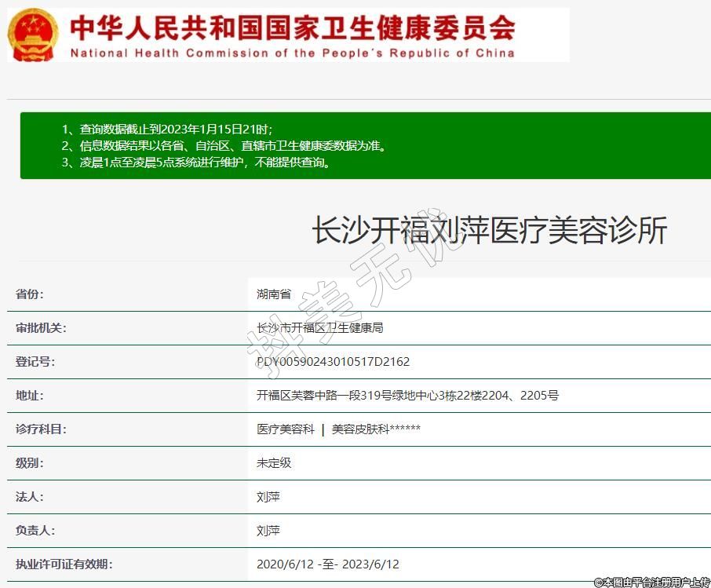Image resolution: width=711 pixels, height=588 pixels.
Task: Click the 本图由平台注册用户上传 copyright watermark
Action: (x=651, y=582)
